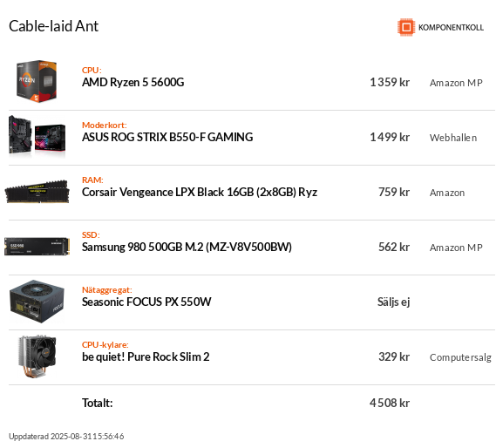Select the Cable-laid Ant list title

tap(53, 26)
